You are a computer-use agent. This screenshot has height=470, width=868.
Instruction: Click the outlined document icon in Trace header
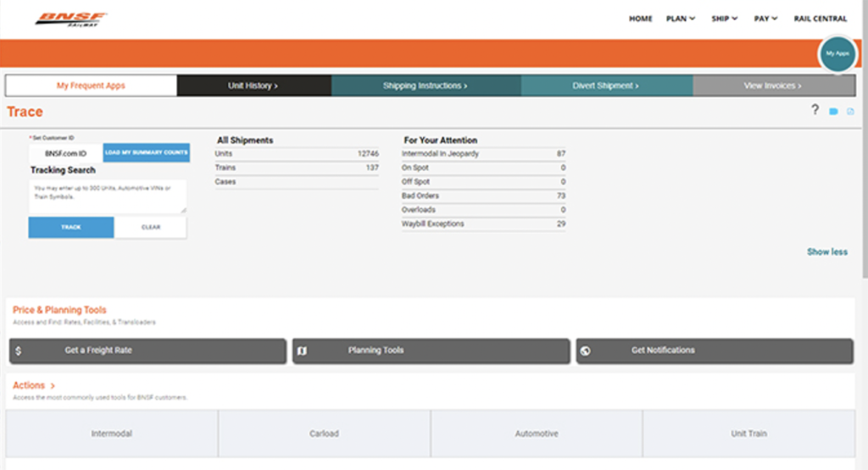tap(850, 112)
